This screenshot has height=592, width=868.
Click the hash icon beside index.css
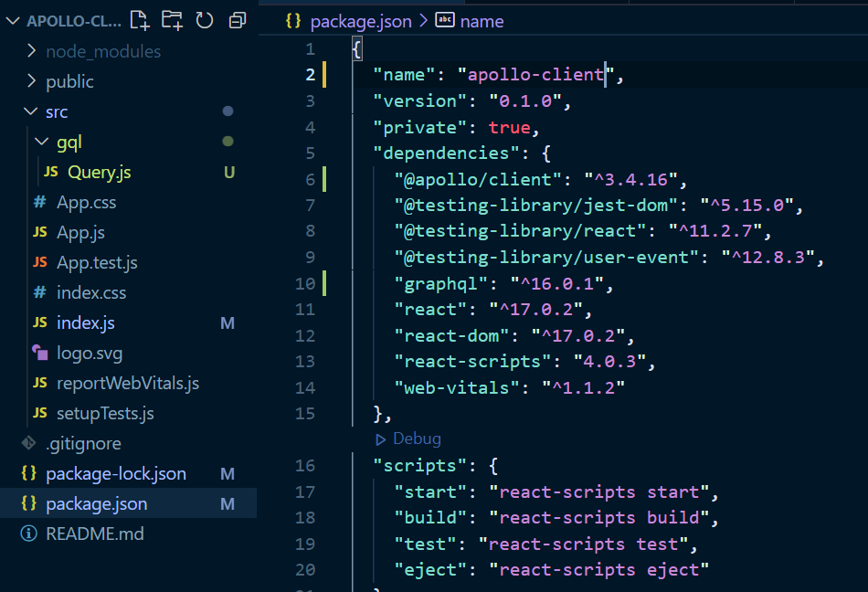[x=40, y=292]
